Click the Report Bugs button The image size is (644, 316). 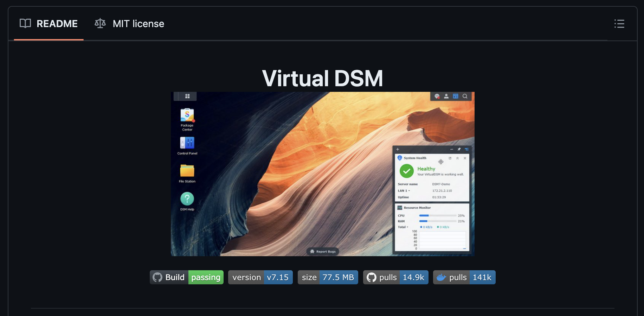click(323, 251)
